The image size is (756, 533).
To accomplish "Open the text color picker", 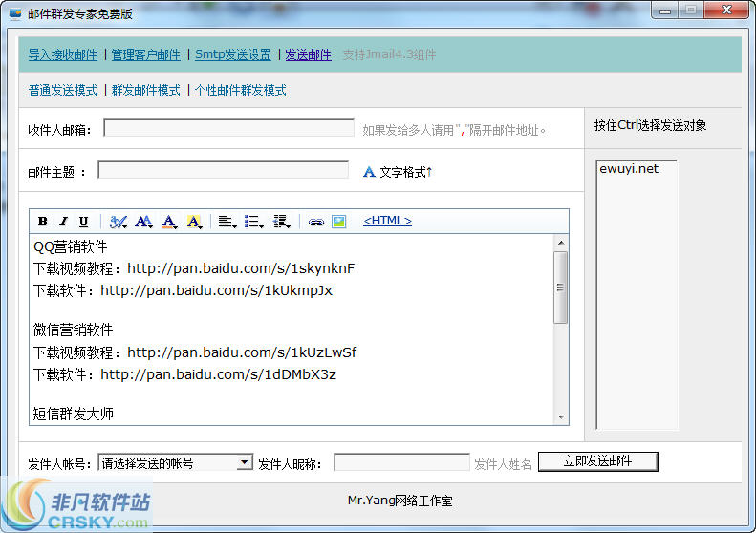I will coord(169,222).
